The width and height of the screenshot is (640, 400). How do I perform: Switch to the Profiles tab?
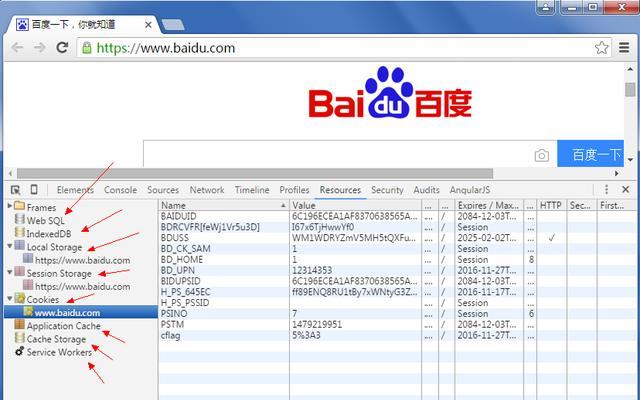pos(294,190)
